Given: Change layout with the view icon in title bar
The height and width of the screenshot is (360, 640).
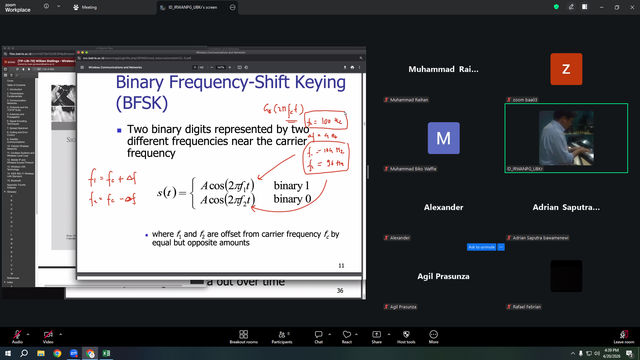Looking at the screenshot, I should pyautogui.click(x=585, y=7).
